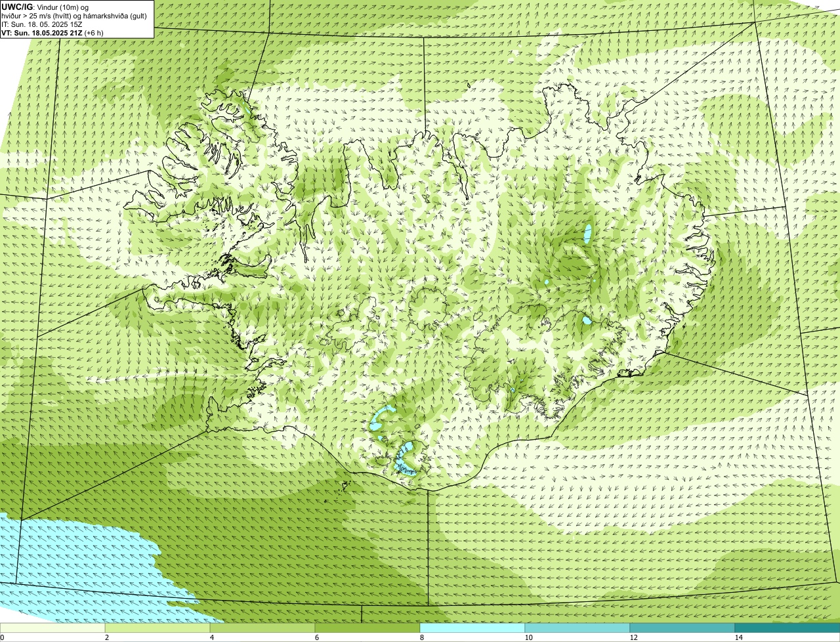Viewport: 840px width, 642px height.
Task: Click the initial time "IT: Sun. 18. 05. 2025 15Z"
Action: [42, 24]
